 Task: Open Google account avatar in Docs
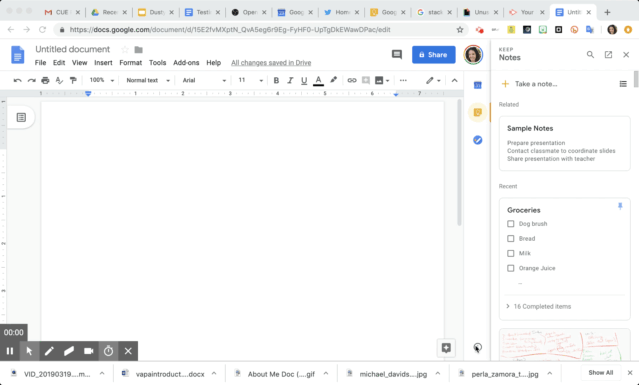pyautogui.click(x=473, y=55)
